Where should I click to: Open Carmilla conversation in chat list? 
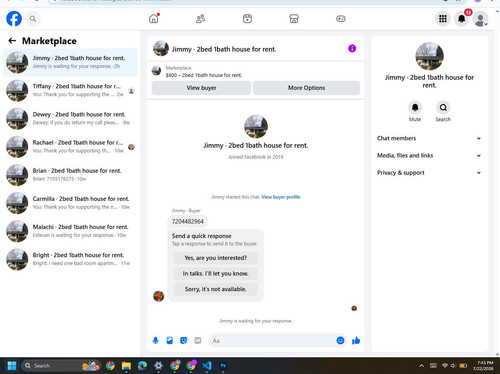[x=70, y=203]
